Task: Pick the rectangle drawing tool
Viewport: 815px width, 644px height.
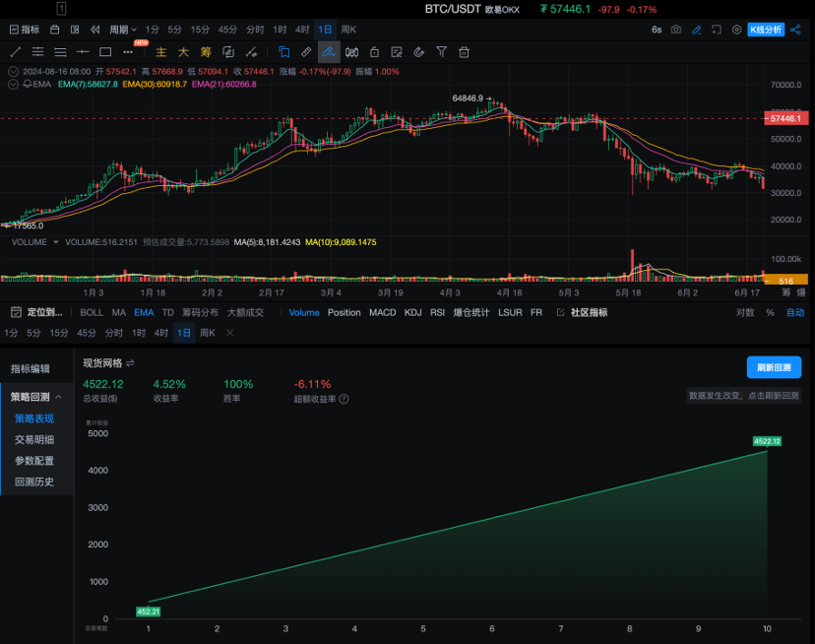Action: (x=104, y=51)
